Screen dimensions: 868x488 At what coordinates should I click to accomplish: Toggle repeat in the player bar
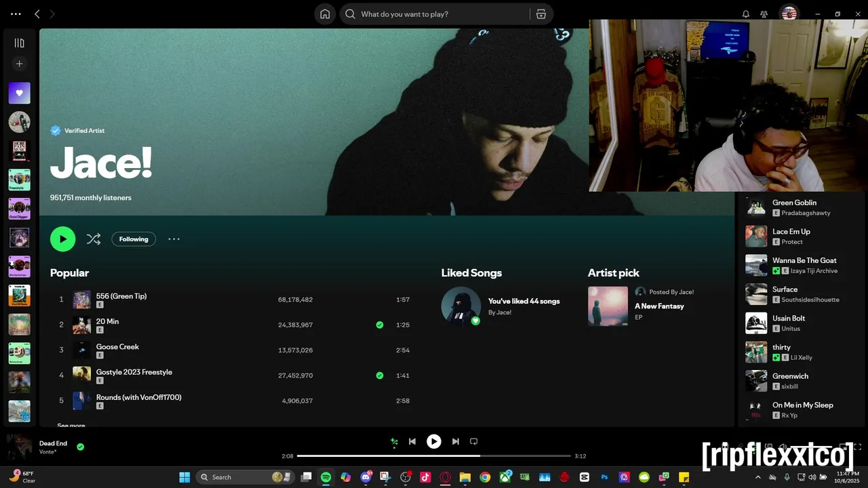click(474, 441)
